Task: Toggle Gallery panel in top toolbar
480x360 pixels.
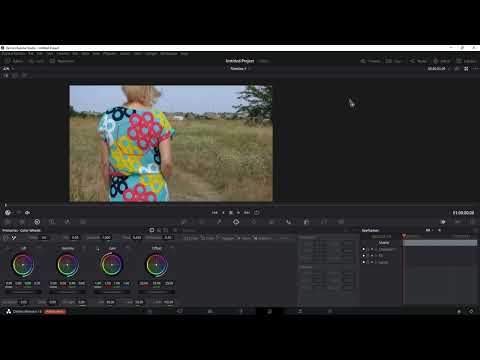Action: [x=14, y=61]
